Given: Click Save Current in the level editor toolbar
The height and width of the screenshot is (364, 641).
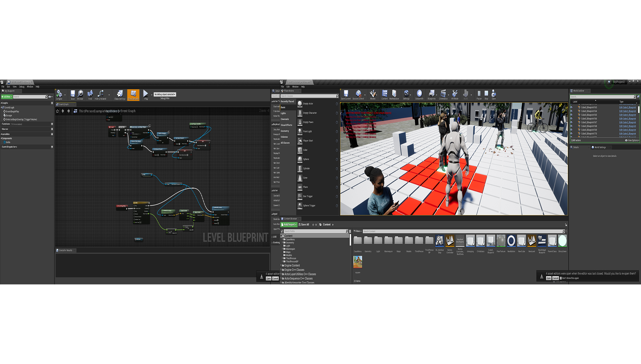Looking at the screenshot, I should [x=346, y=95].
